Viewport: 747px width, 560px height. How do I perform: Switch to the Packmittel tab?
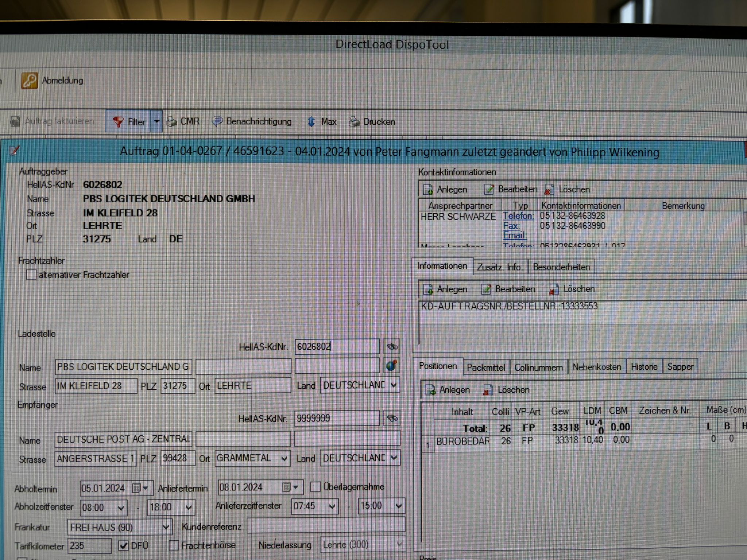click(486, 367)
